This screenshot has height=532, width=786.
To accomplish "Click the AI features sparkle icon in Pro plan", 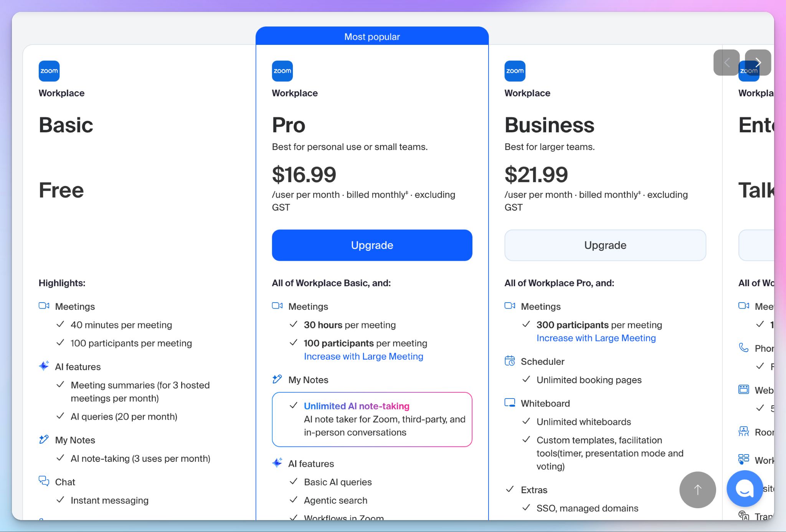I will coord(277,463).
